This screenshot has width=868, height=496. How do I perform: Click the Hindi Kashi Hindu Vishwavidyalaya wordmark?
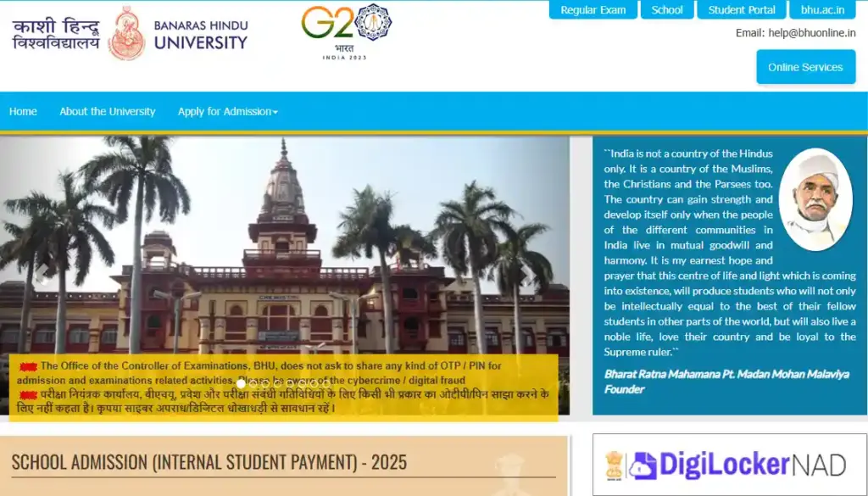(x=56, y=33)
